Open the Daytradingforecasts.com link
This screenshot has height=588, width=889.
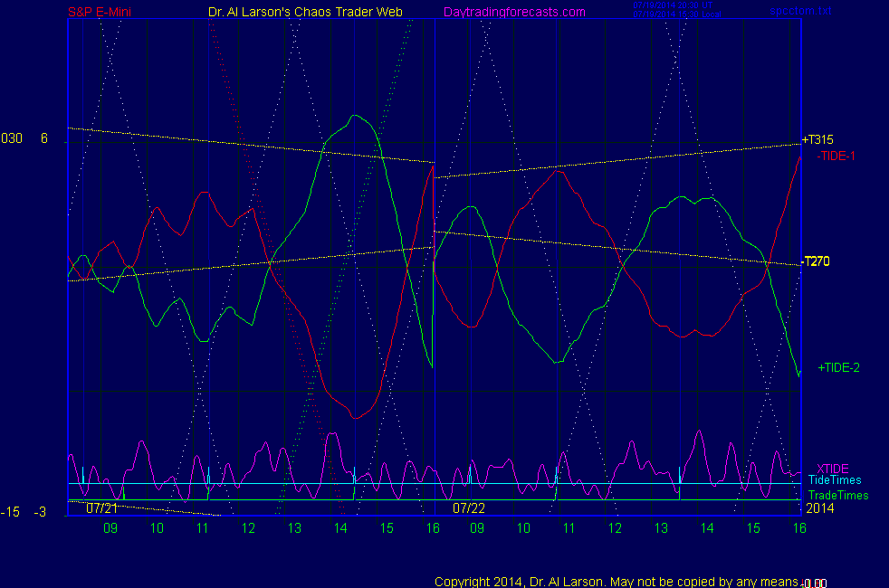coord(514,12)
